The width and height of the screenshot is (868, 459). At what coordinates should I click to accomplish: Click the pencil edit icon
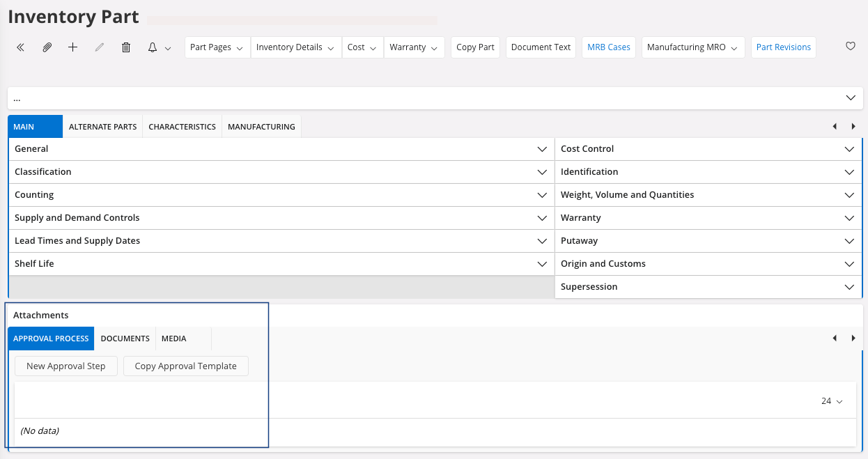(x=99, y=47)
